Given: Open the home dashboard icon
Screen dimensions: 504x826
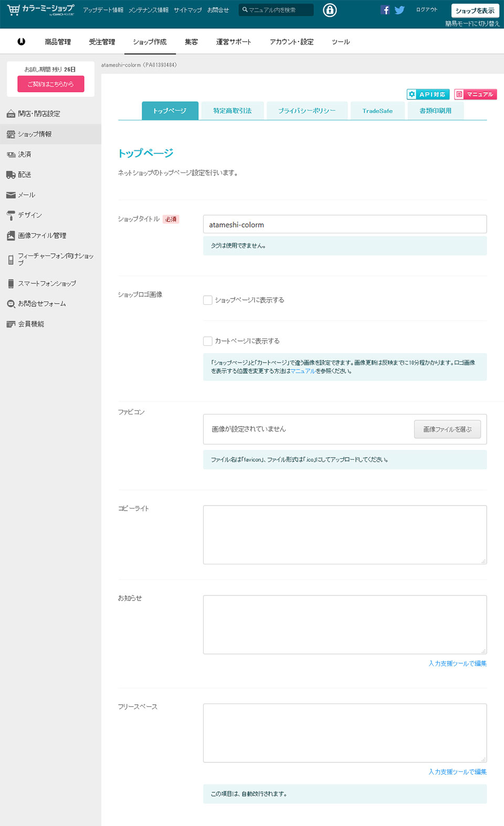Looking at the screenshot, I should coord(22,42).
